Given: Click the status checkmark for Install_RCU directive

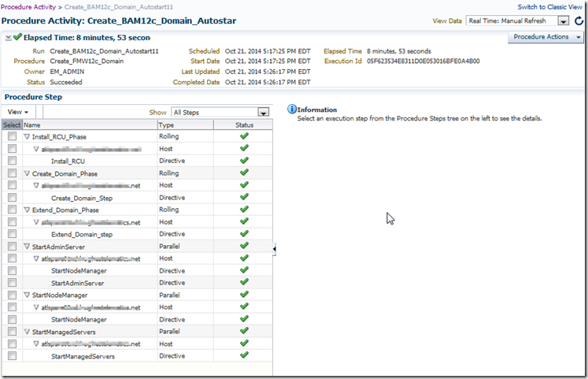Looking at the screenshot, I should click(x=244, y=160).
